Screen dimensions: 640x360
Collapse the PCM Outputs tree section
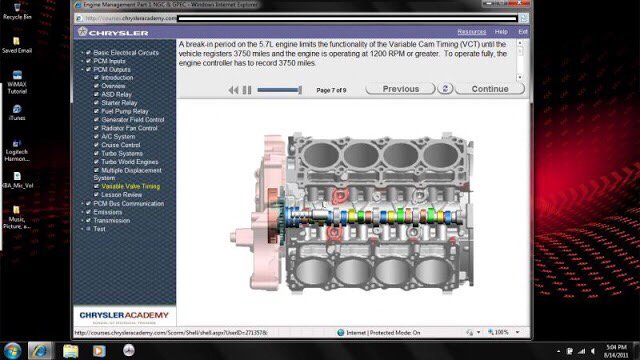pyautogui.click(x=82, y=70)
